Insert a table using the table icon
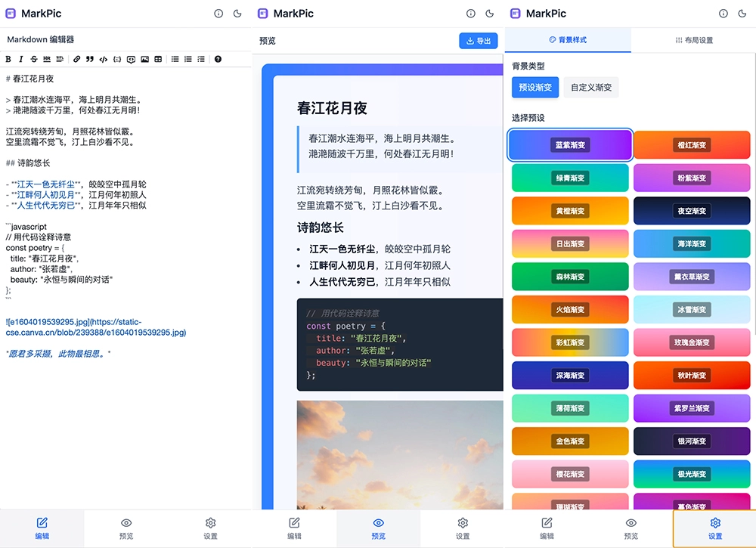756x548 pixels. coord(158,59)
